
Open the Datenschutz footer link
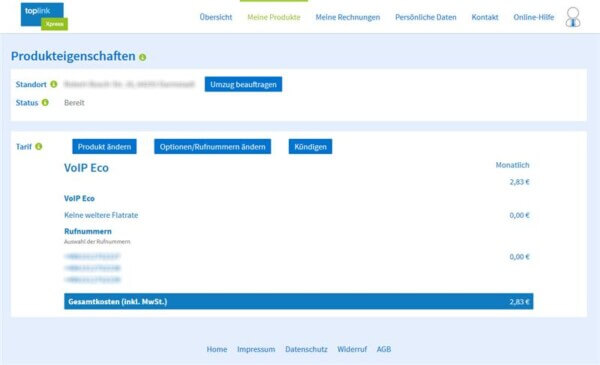(306, 349)
